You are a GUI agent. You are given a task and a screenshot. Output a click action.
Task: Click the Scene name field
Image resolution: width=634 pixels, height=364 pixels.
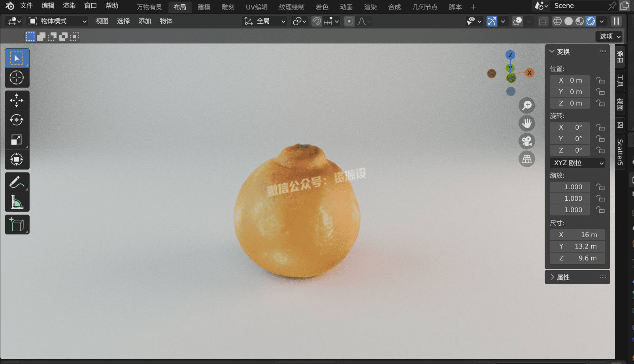pyautogui.click(x=579, y=6)
